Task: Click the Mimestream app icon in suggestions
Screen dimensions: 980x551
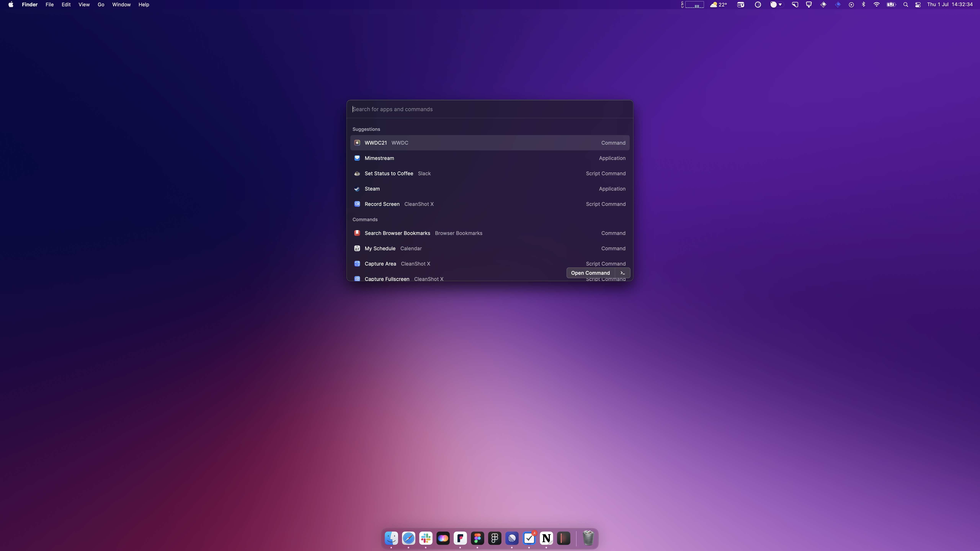Action: click(357, 158)
